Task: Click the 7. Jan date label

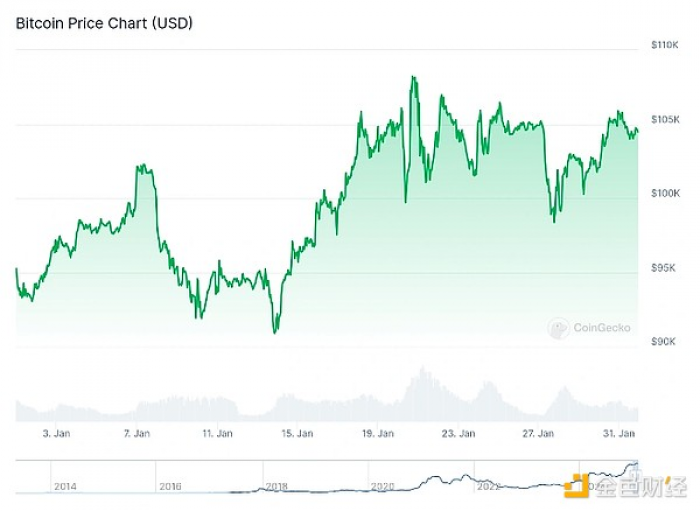Action: coord(137,433)
